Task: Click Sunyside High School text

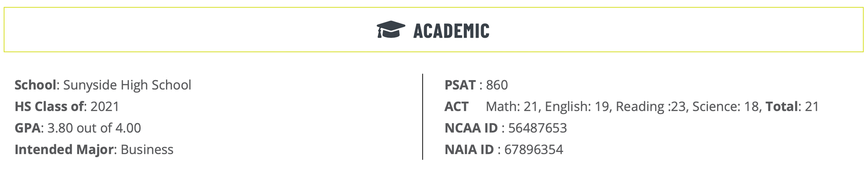Action: point(127,85)
